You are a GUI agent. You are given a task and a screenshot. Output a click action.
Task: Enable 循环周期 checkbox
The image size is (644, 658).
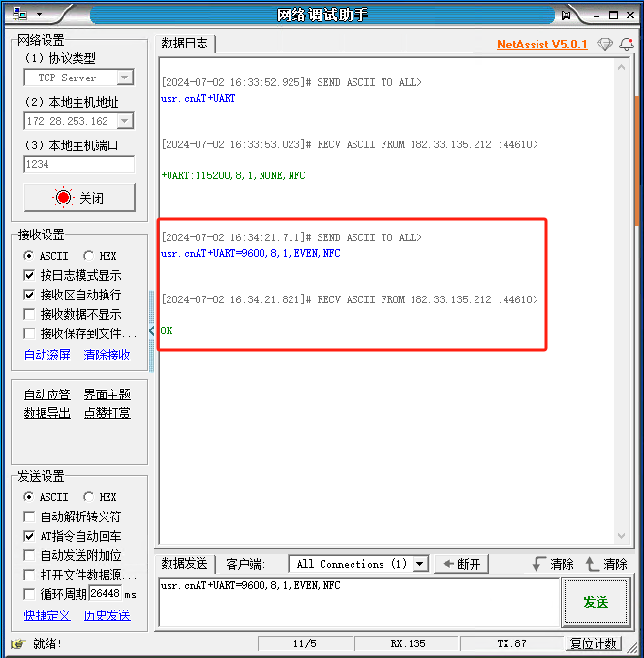point(29,594)
